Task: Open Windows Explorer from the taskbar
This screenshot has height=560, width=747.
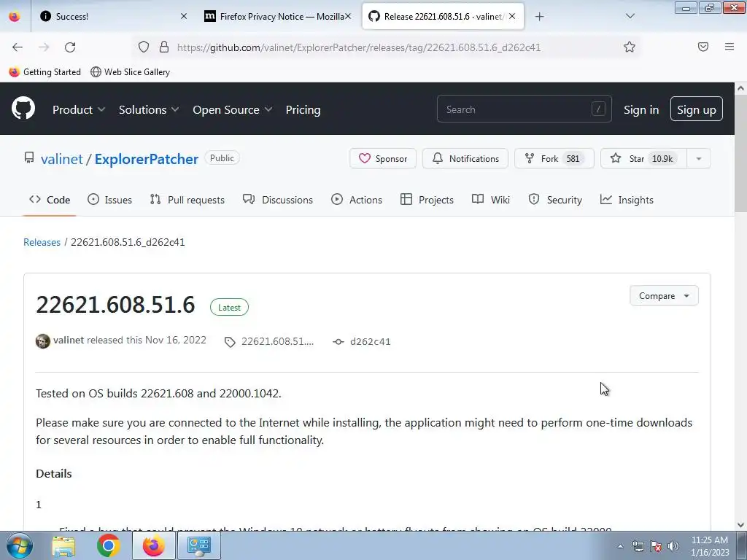Action: pos(63,546)
